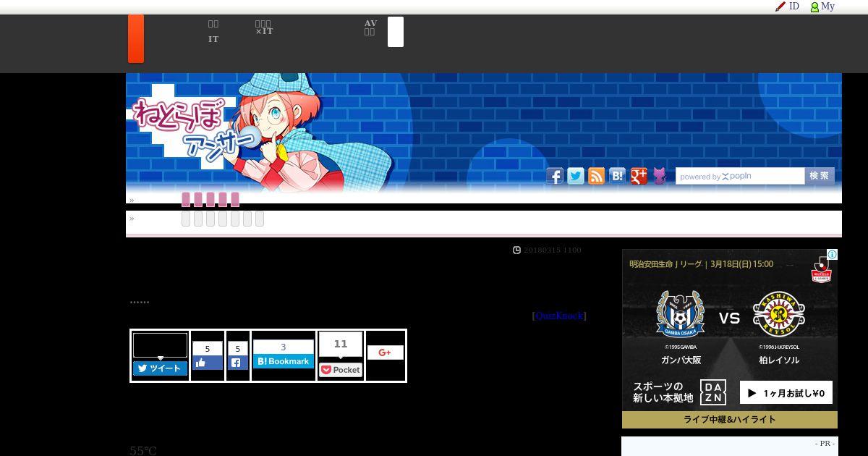The image size is (868, 456).
Task: Open the ID link at the top
Action: (794, 6)
